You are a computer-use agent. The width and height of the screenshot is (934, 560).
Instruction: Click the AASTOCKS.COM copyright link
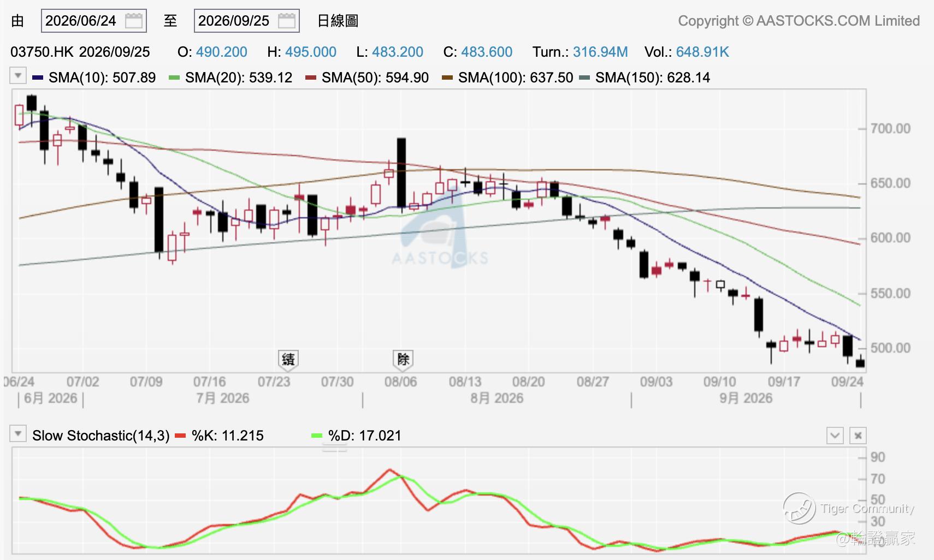coord(799,21)
